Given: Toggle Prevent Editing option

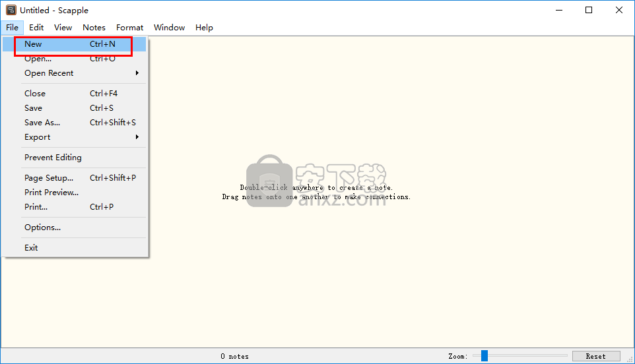Looking at the screenshot, I should click(74, 158).
